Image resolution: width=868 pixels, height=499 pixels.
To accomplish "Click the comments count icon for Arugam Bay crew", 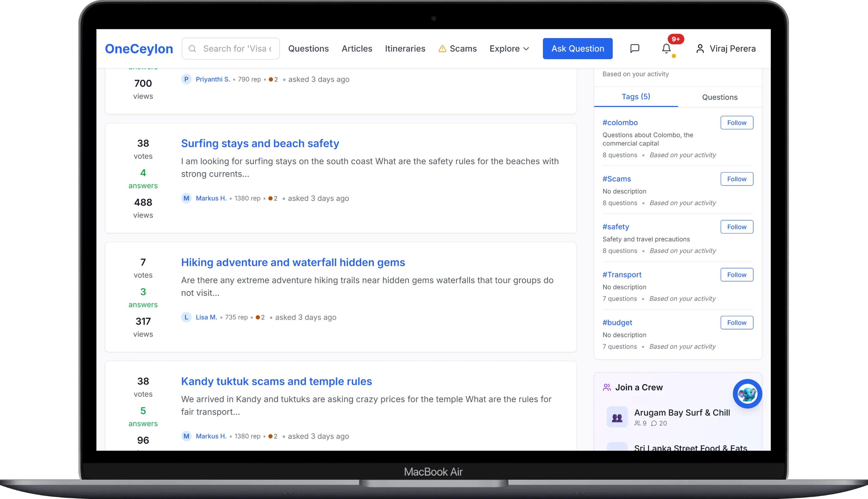I will tap(654, 423).
